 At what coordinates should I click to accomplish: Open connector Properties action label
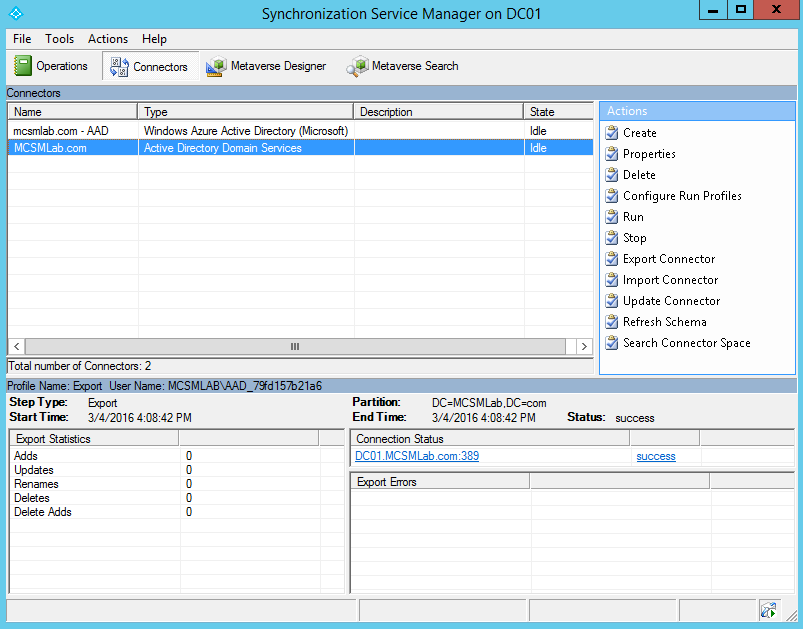(649, 154)
